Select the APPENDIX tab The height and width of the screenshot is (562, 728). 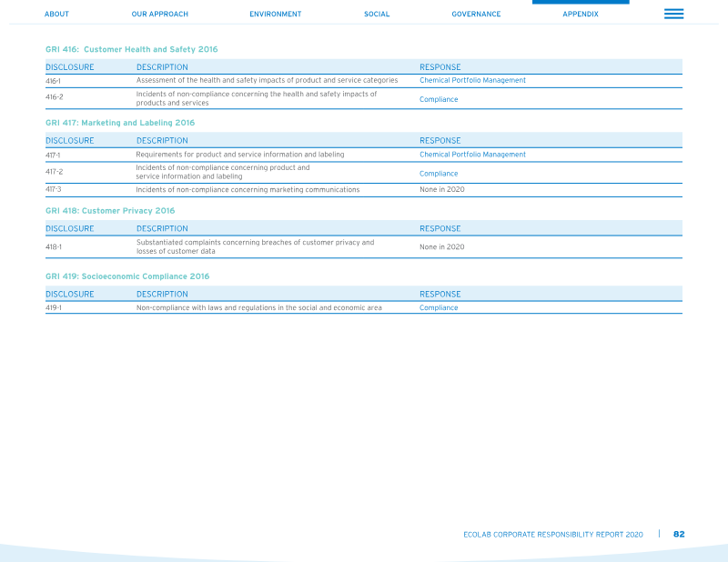point(581,14)
